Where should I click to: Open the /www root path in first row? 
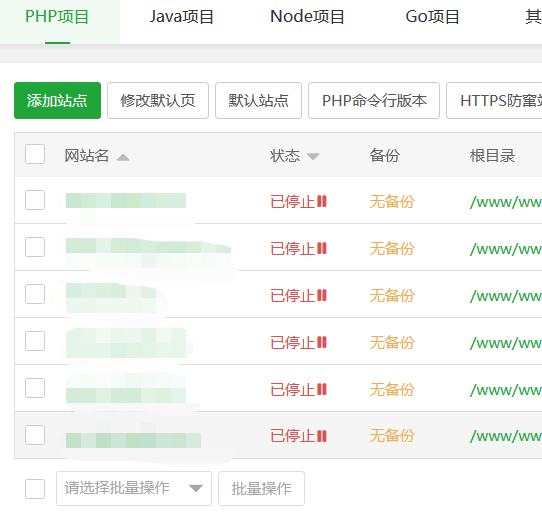point(506,202)
